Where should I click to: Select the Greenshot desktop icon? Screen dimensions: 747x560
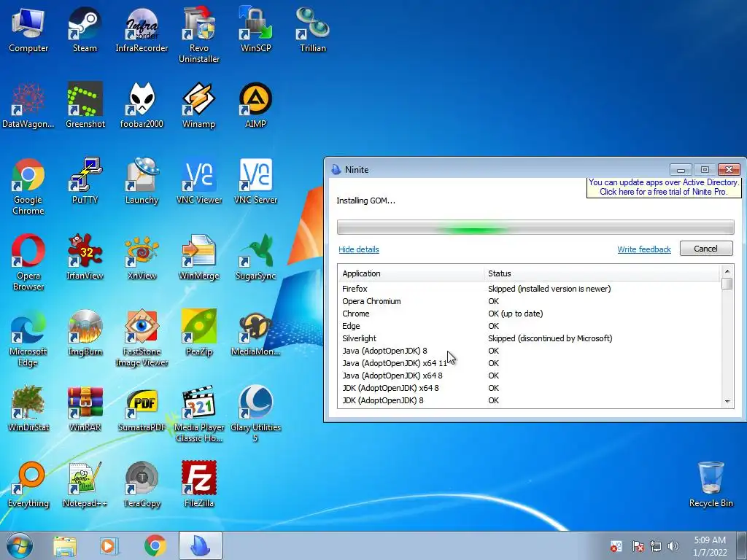[85, 105]
